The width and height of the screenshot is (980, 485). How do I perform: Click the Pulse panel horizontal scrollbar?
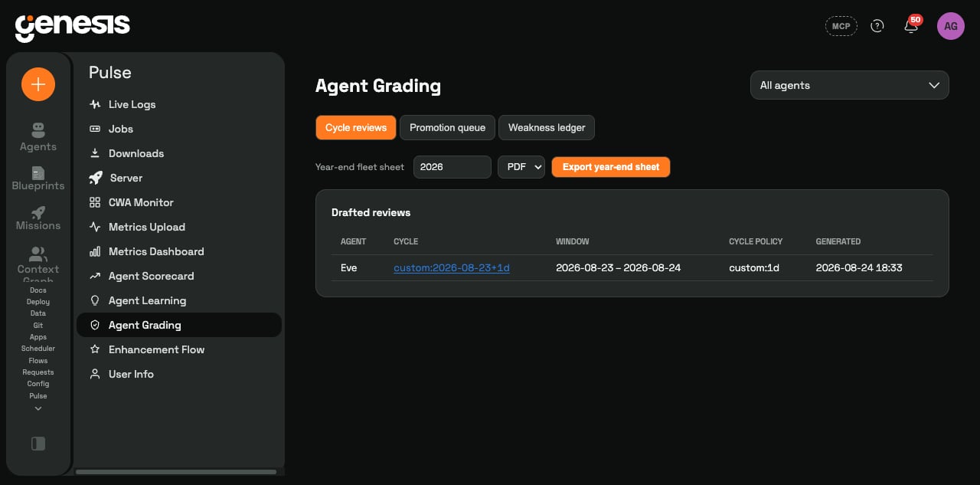point(176,472)
